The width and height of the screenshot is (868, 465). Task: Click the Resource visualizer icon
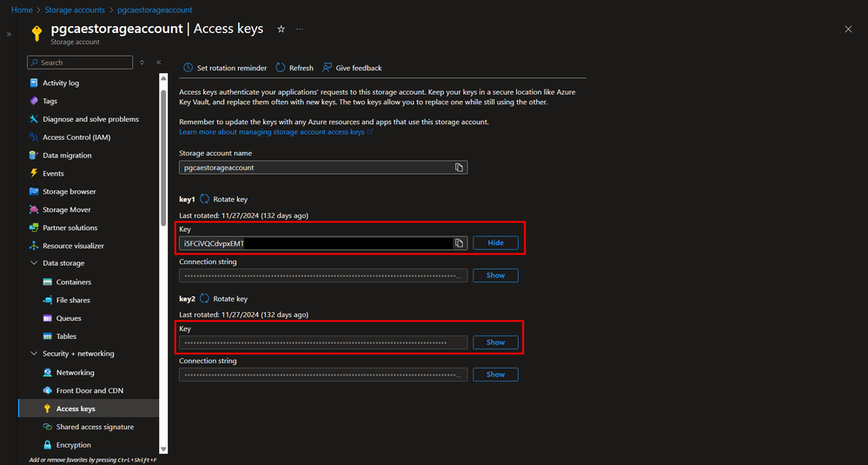pyautogui.click(x=34, y=246)
